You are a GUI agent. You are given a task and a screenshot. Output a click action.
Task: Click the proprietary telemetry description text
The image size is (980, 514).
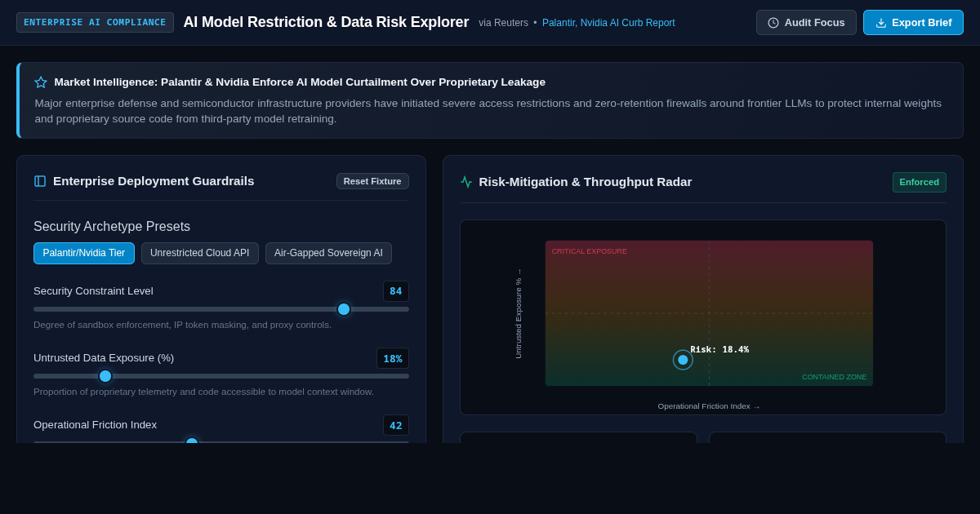pyautogui.click(x=203, y=392)
